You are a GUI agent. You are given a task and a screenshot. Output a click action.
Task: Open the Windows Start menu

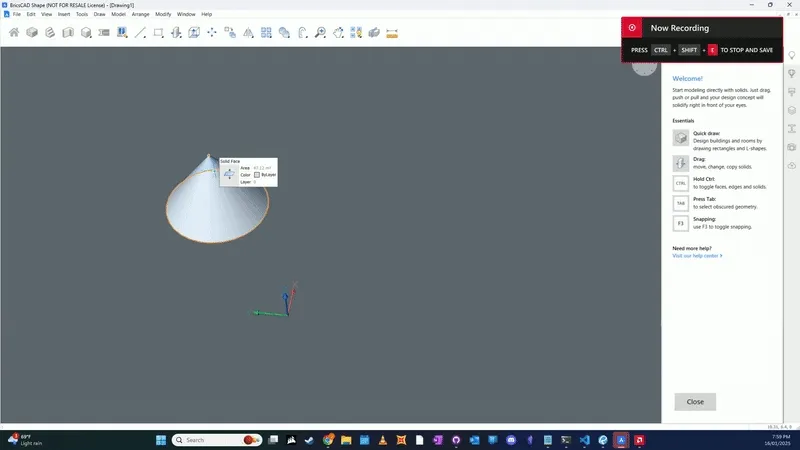pos(161,440)
